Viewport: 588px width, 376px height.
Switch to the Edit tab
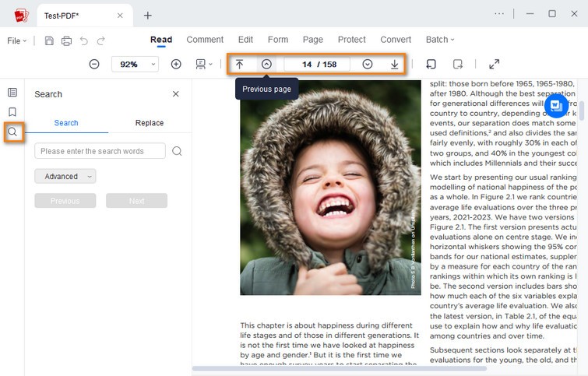click(x=245, y=40)
